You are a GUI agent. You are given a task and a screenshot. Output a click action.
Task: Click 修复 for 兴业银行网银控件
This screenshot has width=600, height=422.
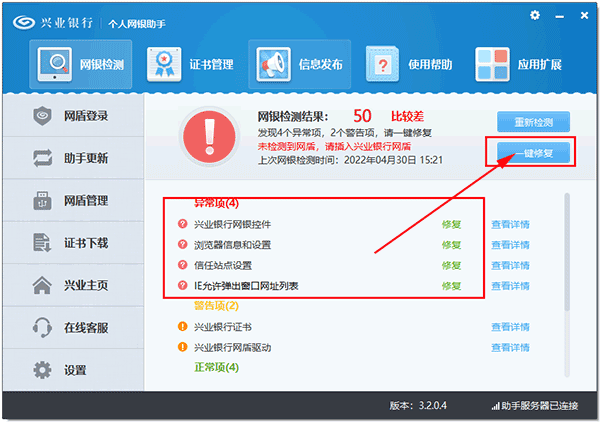[452, 224]
